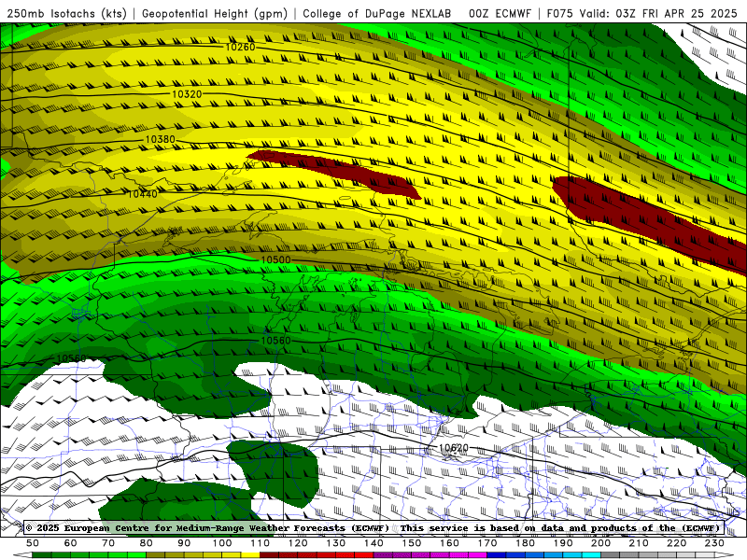The width and height of the screenshot is (747, 560).
Task: Click the 140 knot legend value
Action: (x=373, y=543)
